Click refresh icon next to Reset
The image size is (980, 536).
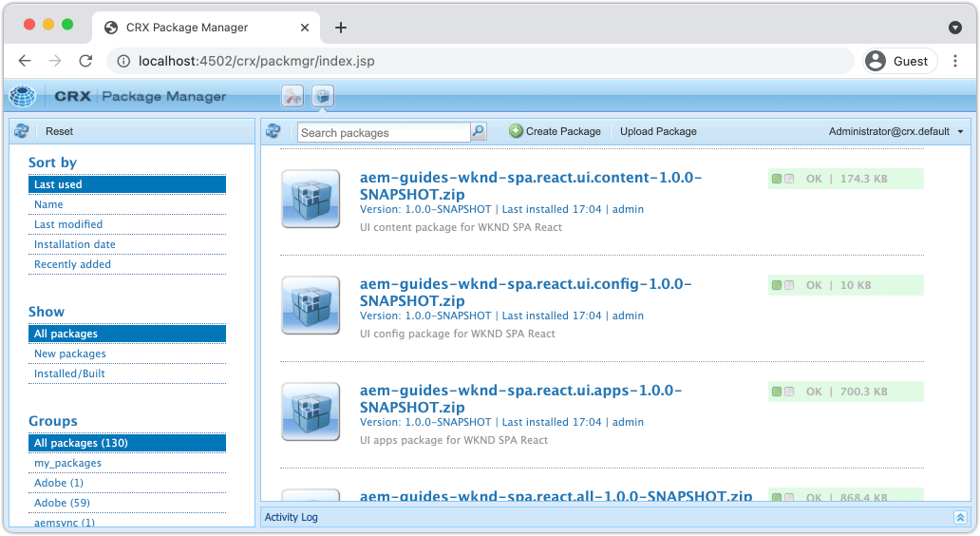coord(22,131)
